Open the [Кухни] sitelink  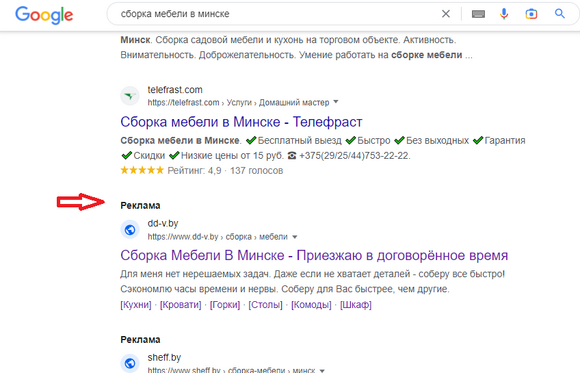pos(136,305)
